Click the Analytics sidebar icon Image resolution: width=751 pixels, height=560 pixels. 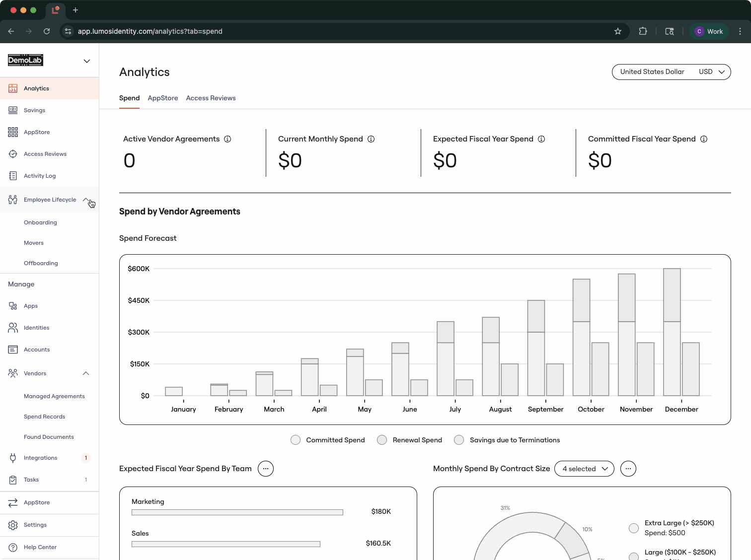point(13,88)
